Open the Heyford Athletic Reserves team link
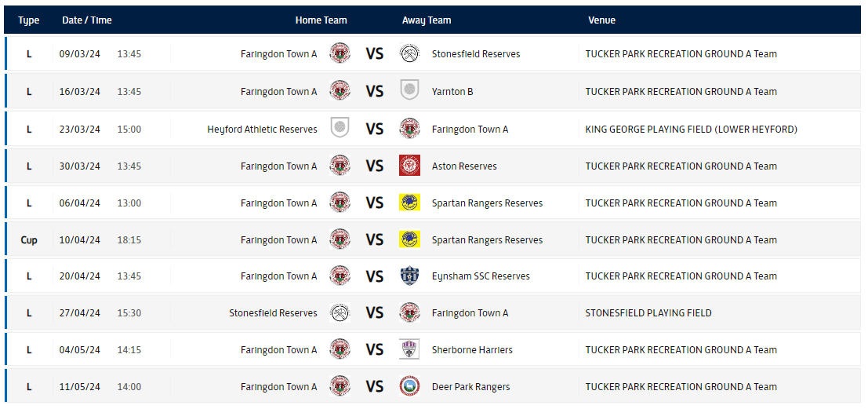 pos(263,129)
